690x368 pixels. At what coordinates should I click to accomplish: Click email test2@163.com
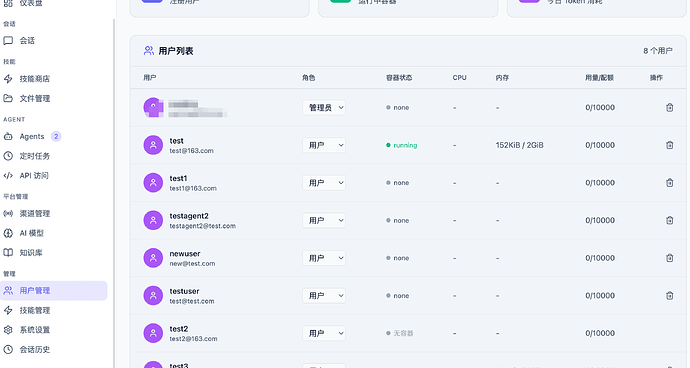pos(193,339)
